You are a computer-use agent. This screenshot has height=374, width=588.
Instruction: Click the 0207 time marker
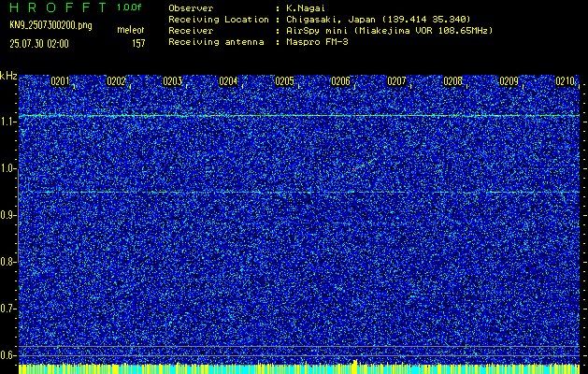[x=396, y=81]
